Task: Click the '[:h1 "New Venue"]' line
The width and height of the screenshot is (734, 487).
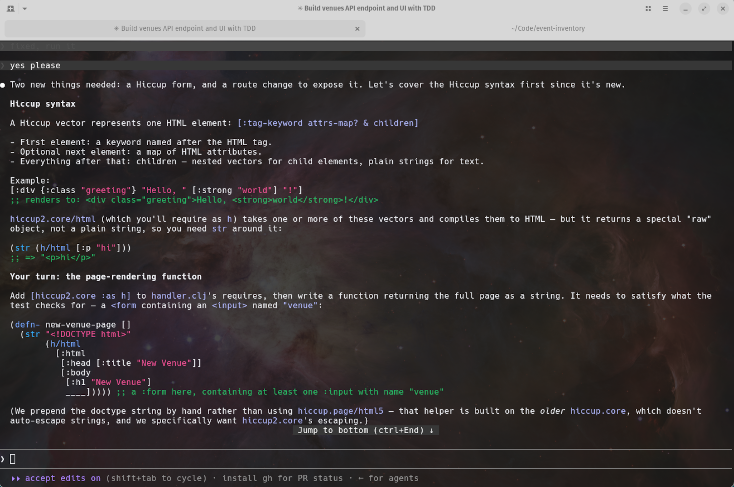Action: coord(108,382)
